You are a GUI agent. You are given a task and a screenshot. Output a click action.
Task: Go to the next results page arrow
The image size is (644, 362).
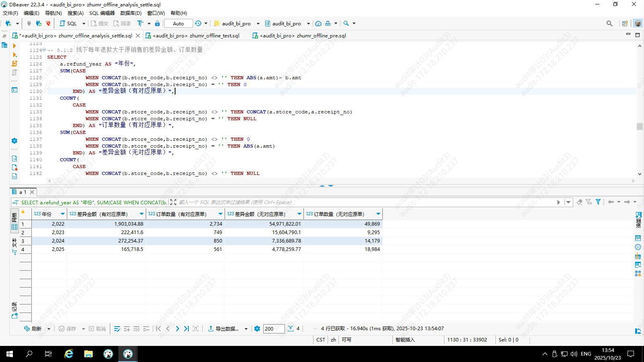click(x=178, y=329)
